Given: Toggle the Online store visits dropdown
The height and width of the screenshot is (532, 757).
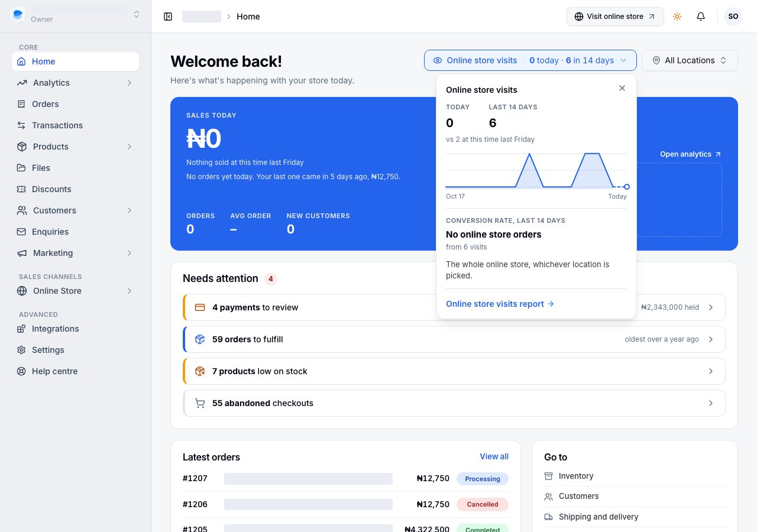Looking at the screenshot, I should (530, 60).
